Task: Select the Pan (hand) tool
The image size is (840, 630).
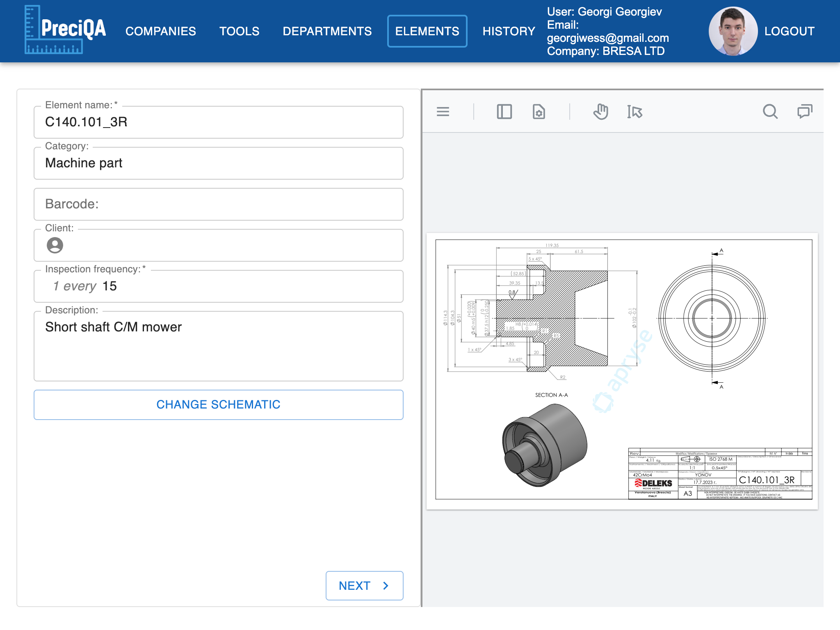Action: [x=601, y=112]
